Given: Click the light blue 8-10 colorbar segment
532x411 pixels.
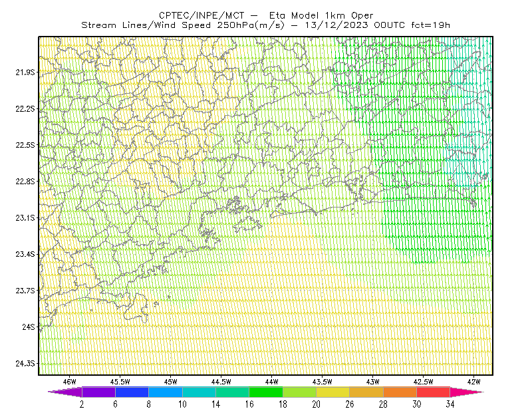Looking at the screenshot, I should 166,392.
